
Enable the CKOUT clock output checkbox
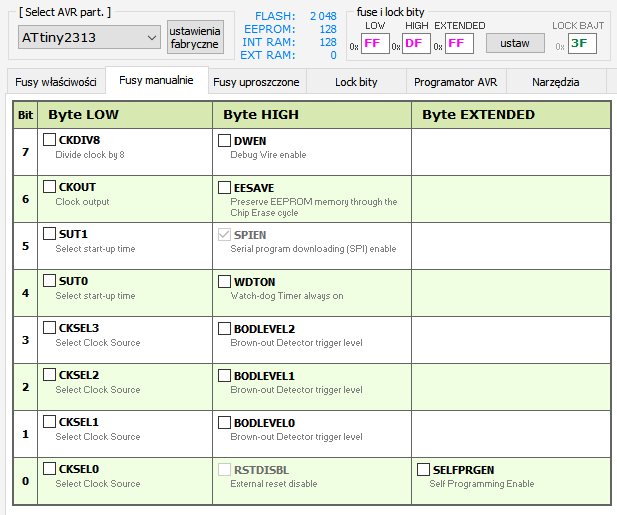[x=49, y=186]
